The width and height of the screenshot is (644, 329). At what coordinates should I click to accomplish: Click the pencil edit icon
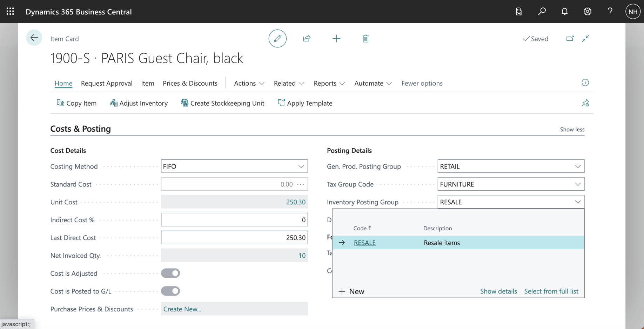click(x=277, y=39)
